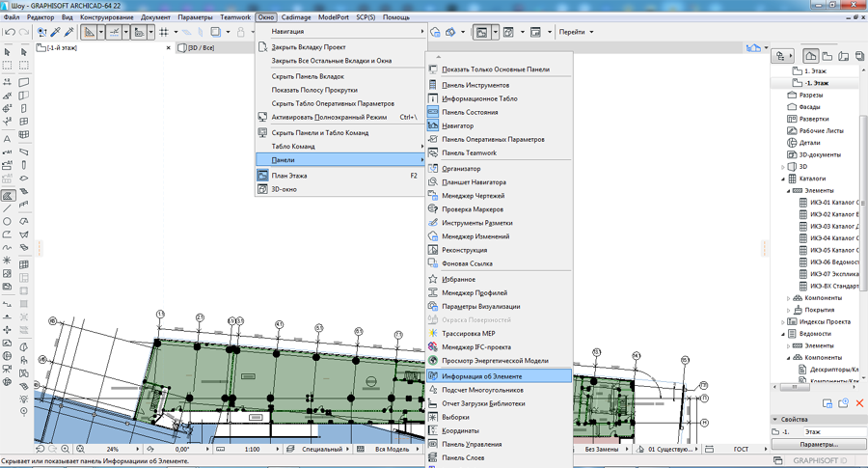Select the Разрезы tree item

pos(811,96)
